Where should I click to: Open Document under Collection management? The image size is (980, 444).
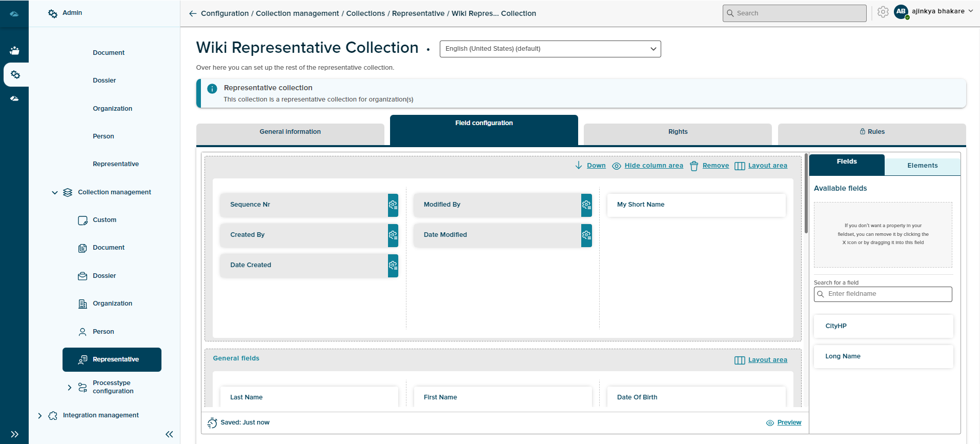(x=109, y=248)
